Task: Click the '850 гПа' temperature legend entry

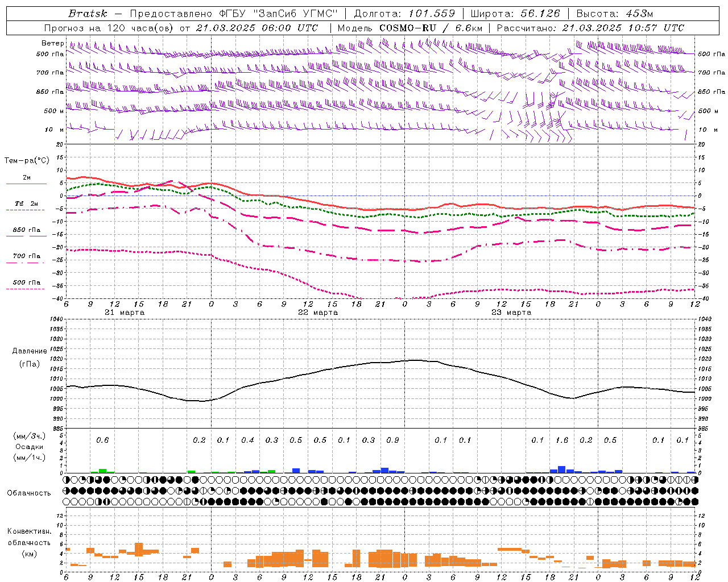Action: [26, 230]
